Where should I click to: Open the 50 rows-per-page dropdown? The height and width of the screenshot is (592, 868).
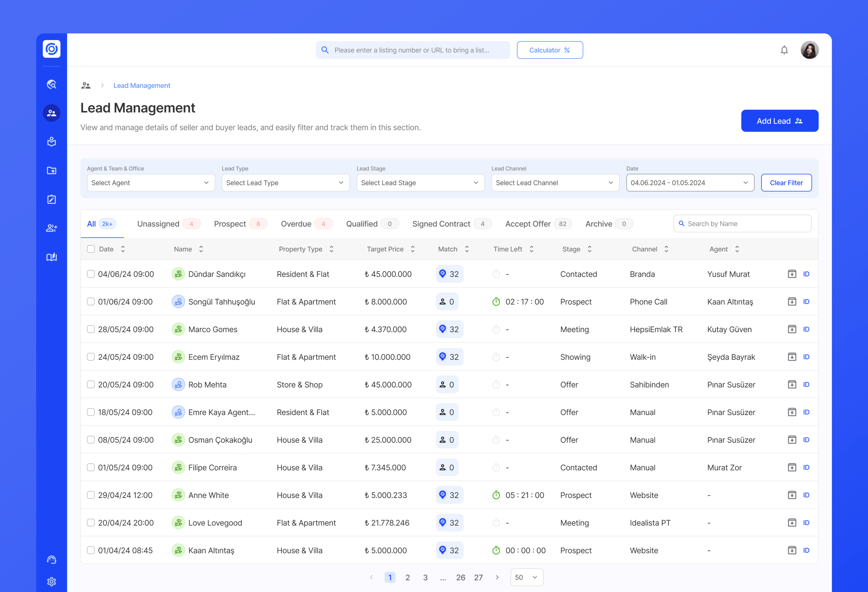pos(527,577)
